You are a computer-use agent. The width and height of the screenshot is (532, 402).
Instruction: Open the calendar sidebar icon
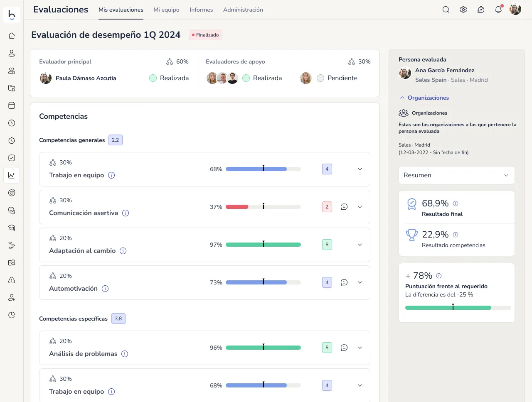point(12,105)
